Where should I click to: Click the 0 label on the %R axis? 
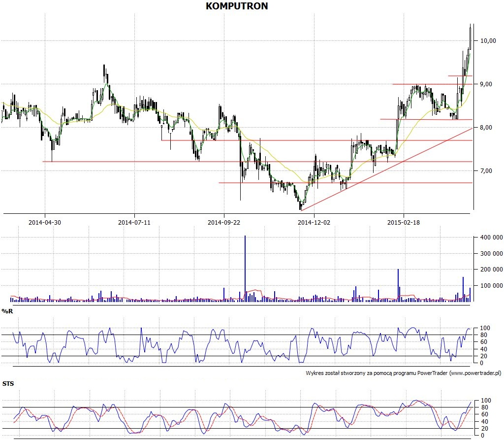click(x=482, y=363)
